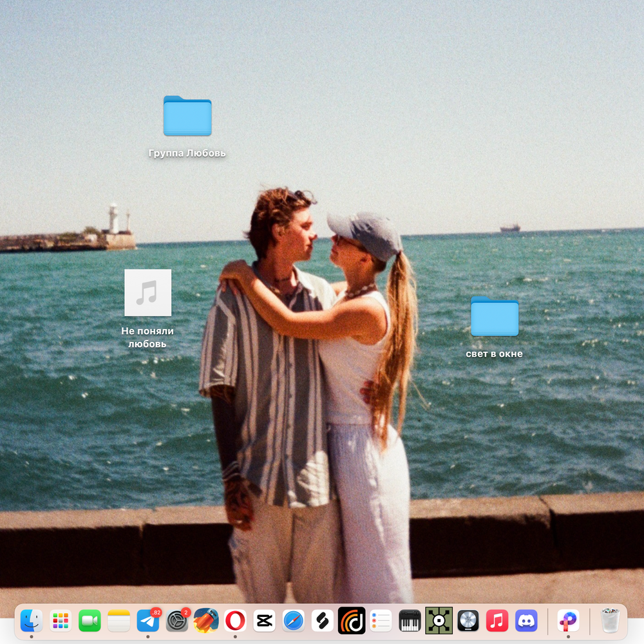Launch Discord from the dock
Screen dimensions: 644x644
tap(526, 621)
